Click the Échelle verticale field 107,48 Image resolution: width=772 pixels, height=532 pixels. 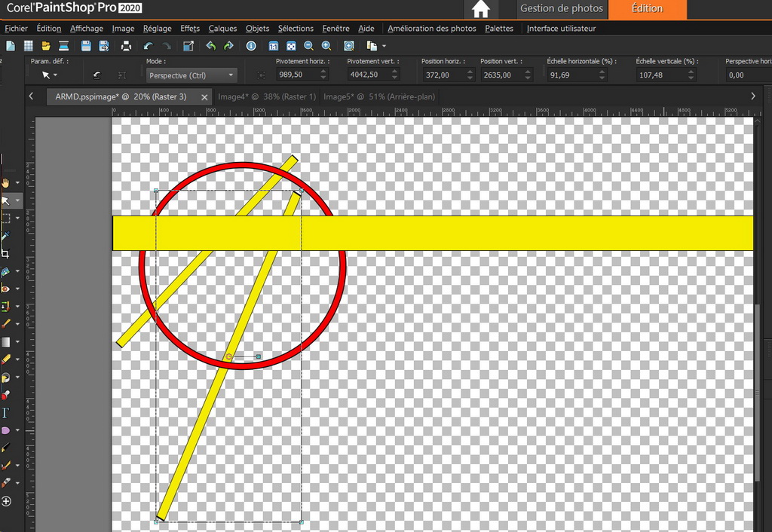[x=666, y=75]
